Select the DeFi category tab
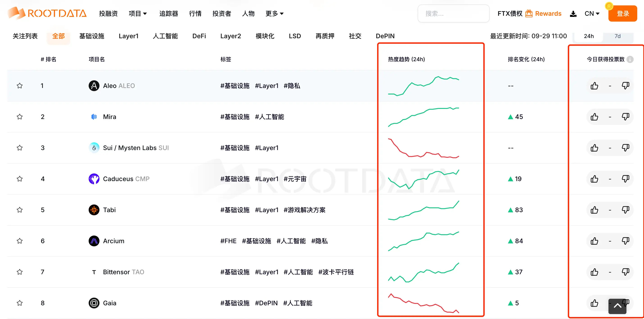This screenshot has width=644, height=319. [x=199, y=36]
